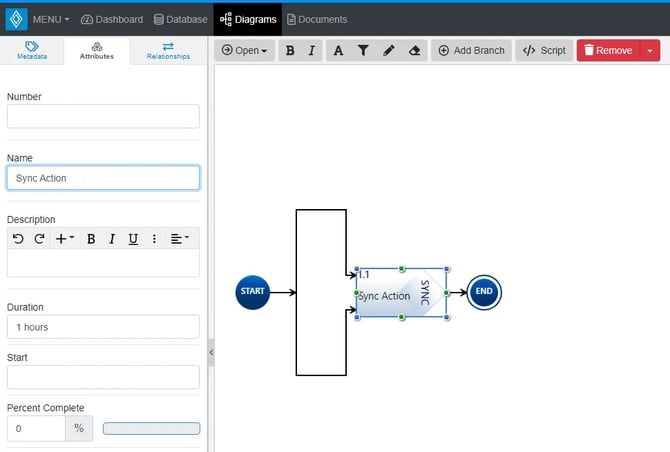Select the empty rectangle branch construct
670x452 pixels.
tap(321, 293)
